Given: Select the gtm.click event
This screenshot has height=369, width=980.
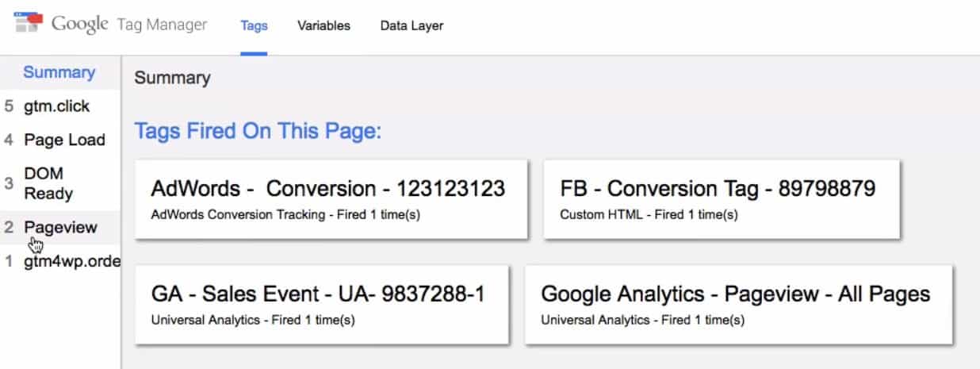Looking at the screenshot, I should click(56, 106).
